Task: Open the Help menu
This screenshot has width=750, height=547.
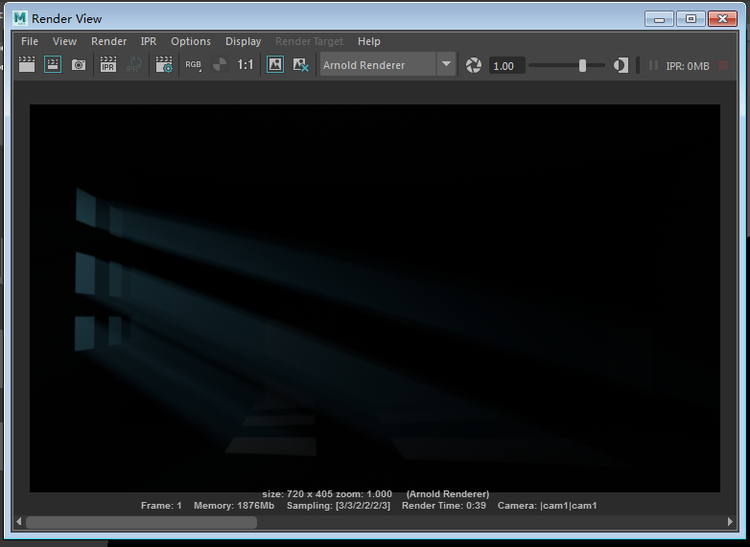Action: [369, 42]
